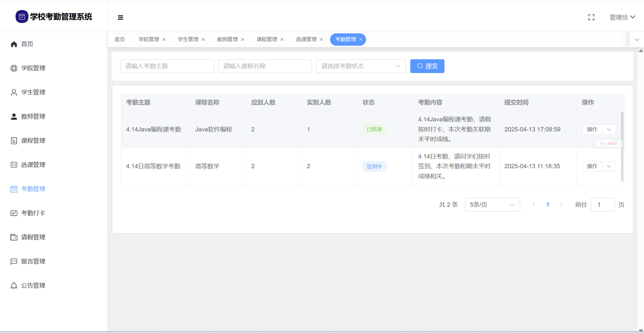This screenshot has width=644, height=333.
Task: Focus the 请输入考勤主题 input field
Action: coord(167,66)
